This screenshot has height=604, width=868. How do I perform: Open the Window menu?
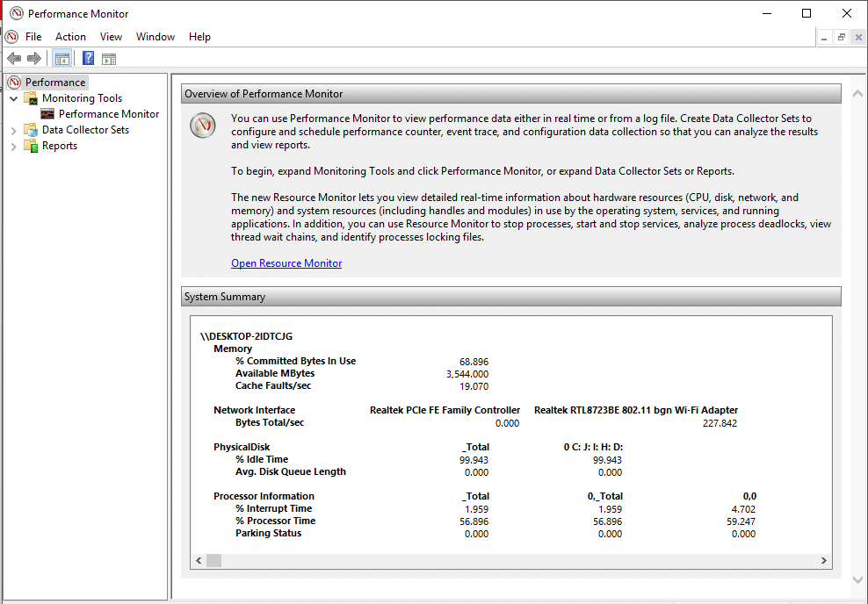(155, 37)
